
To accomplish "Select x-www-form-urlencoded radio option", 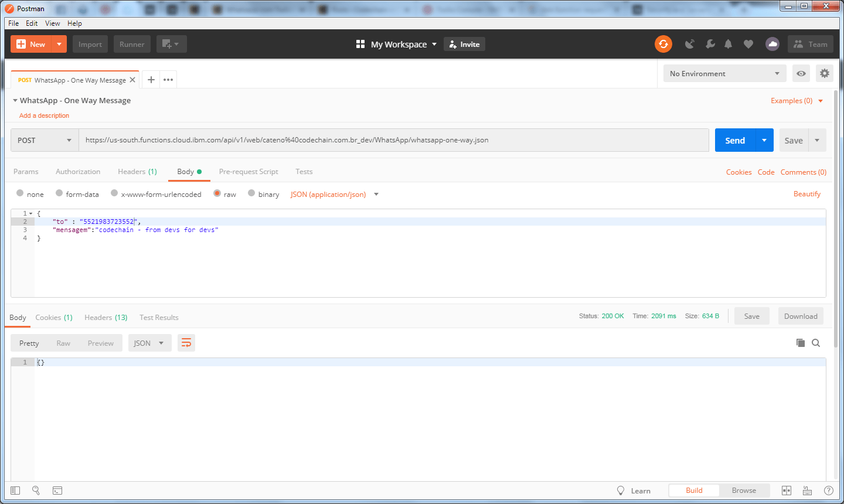I will point(114,193).
